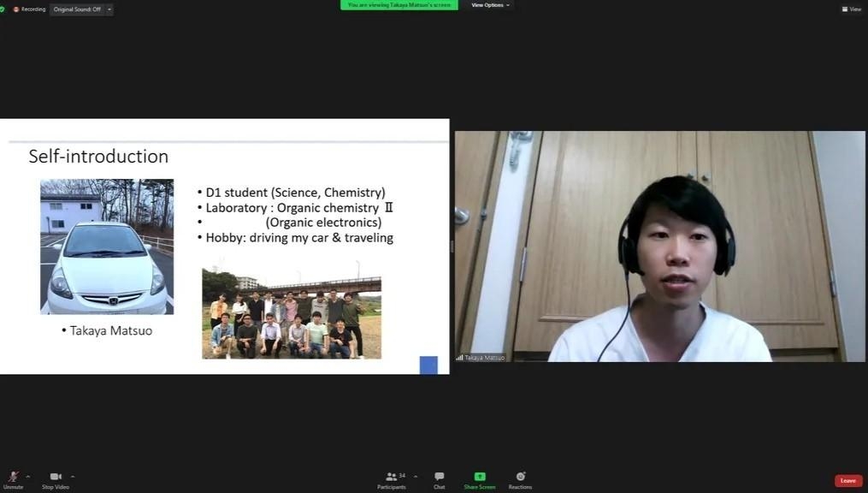Click the green encryption shield icon
868x493 pixels.
[x=3, y=9]
